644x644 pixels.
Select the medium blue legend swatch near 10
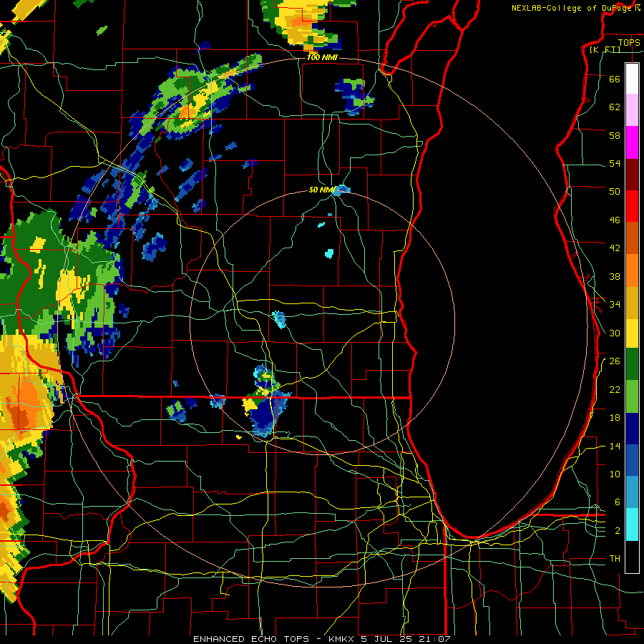click(632, 460)
